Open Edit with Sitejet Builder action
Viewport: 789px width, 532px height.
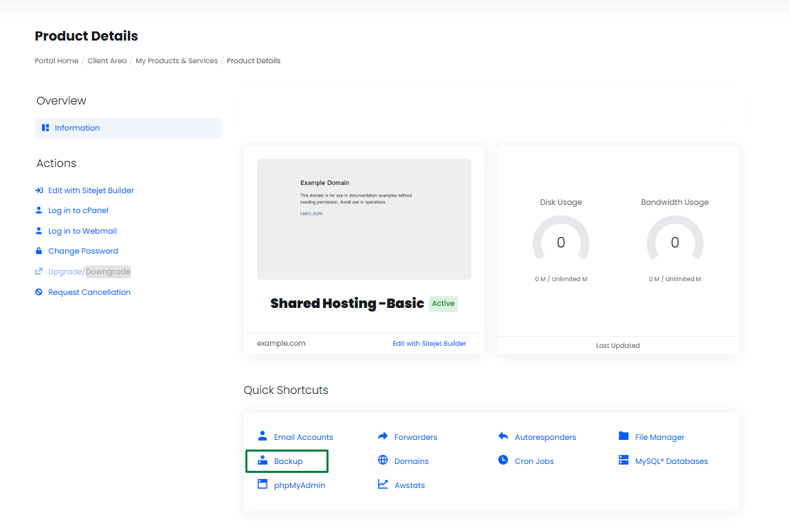tap(91, 190)
